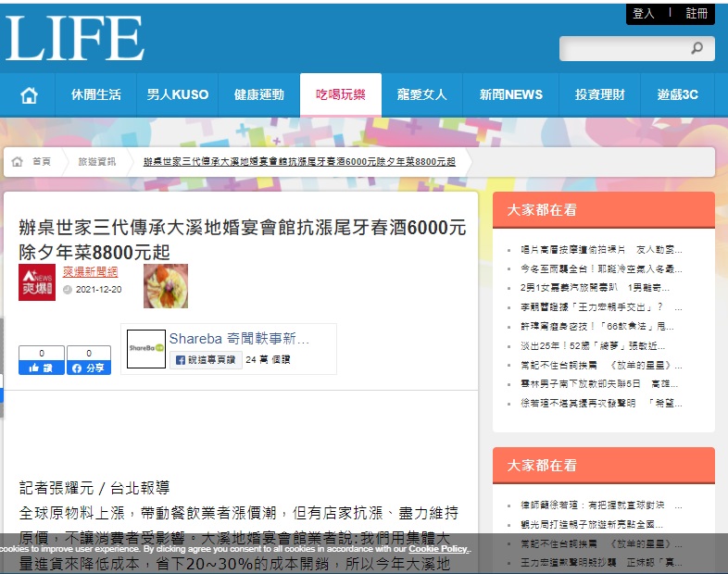728x574 pixels.
Task: Open the 休閒生活 menu tab
Action: [95, 94]
